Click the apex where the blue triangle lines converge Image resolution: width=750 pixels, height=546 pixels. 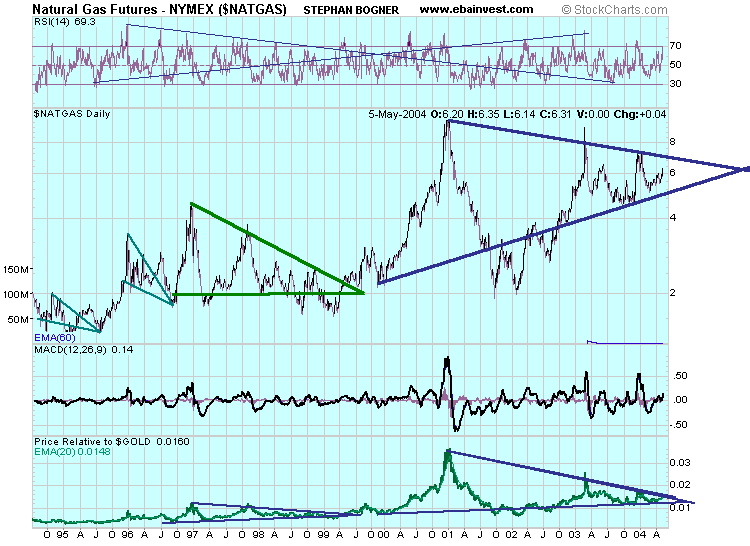coord(744,169)
